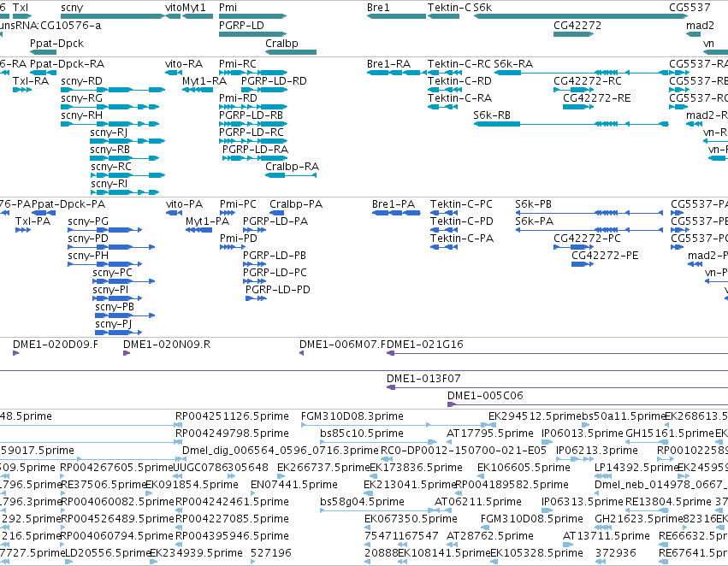
Task: Click the Tektin-C gene label
Action: point(449,8)
